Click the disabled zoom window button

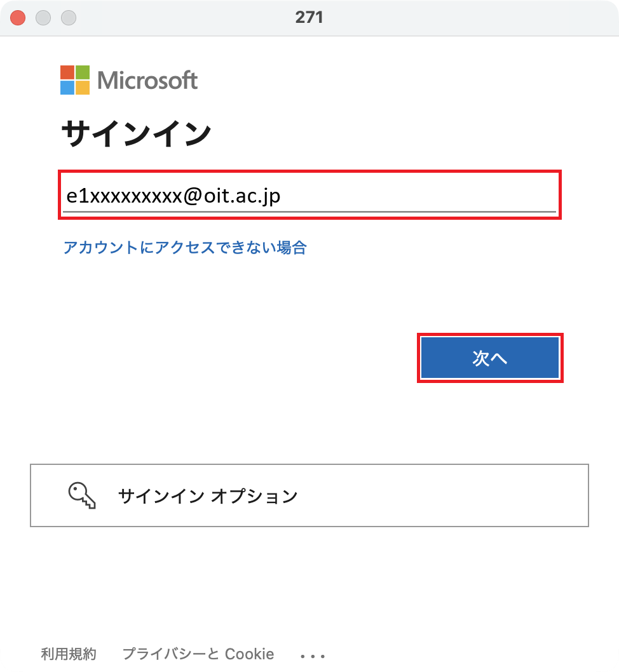(x=69, y=18)
